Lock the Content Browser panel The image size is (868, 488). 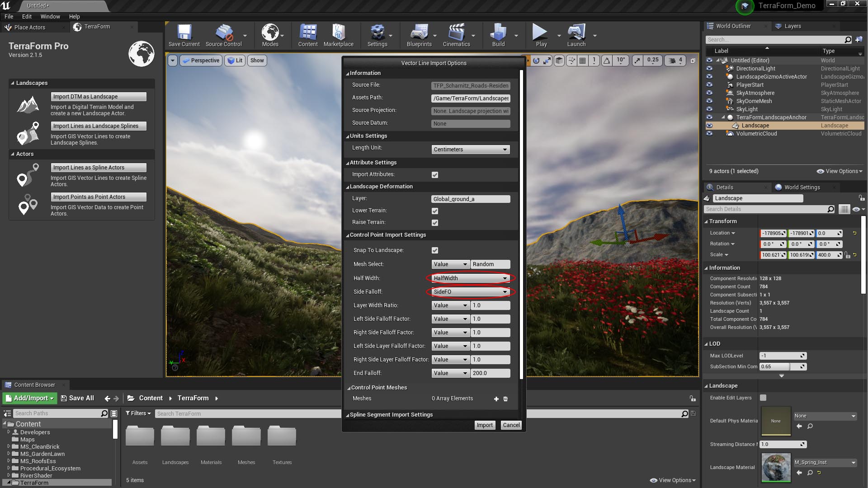click(x=693, y=399)
